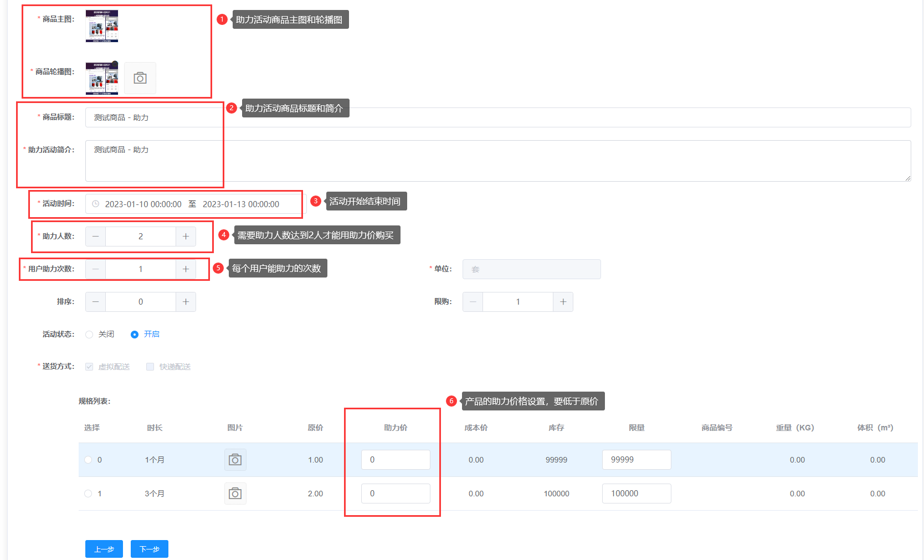Click the minus icon for 助力人数
The image size is (924, 560).
(96, 237)
